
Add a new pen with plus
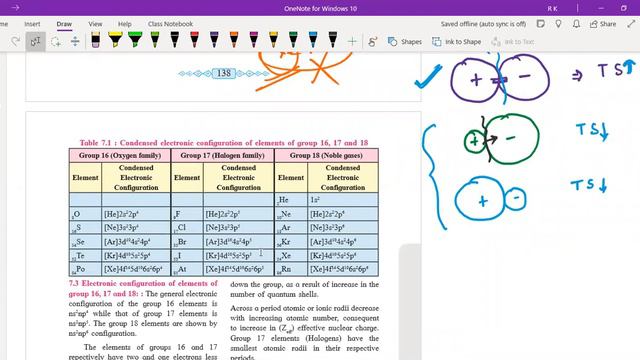click(352, 41)
